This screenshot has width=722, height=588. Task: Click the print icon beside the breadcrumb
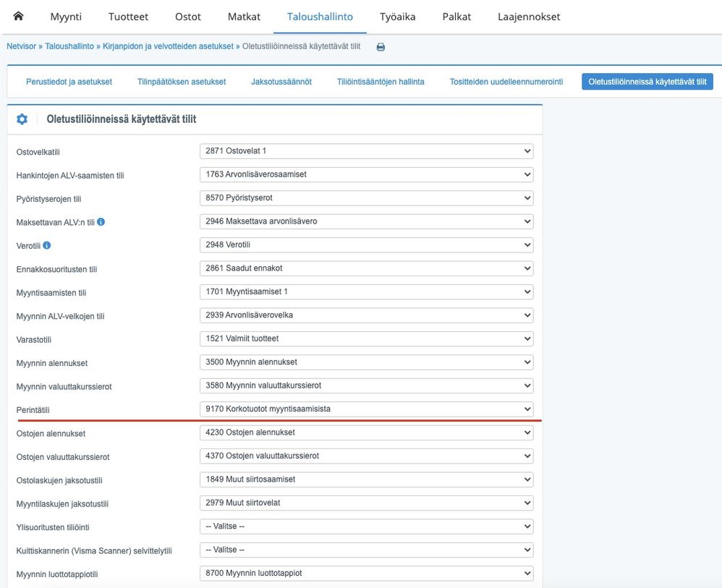pos(381,47)
